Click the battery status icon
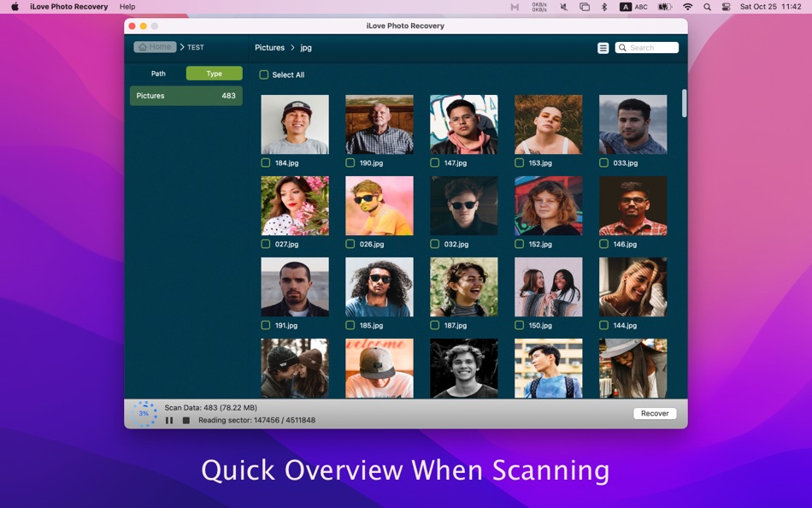 (665, 7)
